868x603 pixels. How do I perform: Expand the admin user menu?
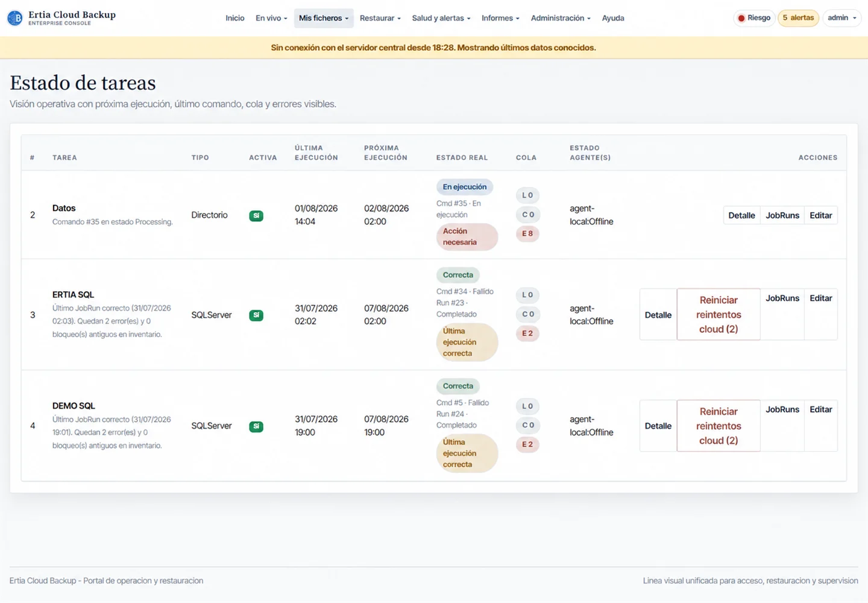click(x=841, y=18)
